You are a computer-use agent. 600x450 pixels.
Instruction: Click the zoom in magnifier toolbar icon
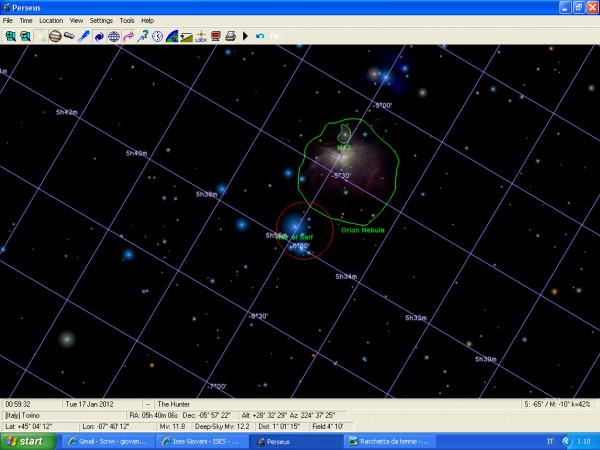click(x=10, y=36)
